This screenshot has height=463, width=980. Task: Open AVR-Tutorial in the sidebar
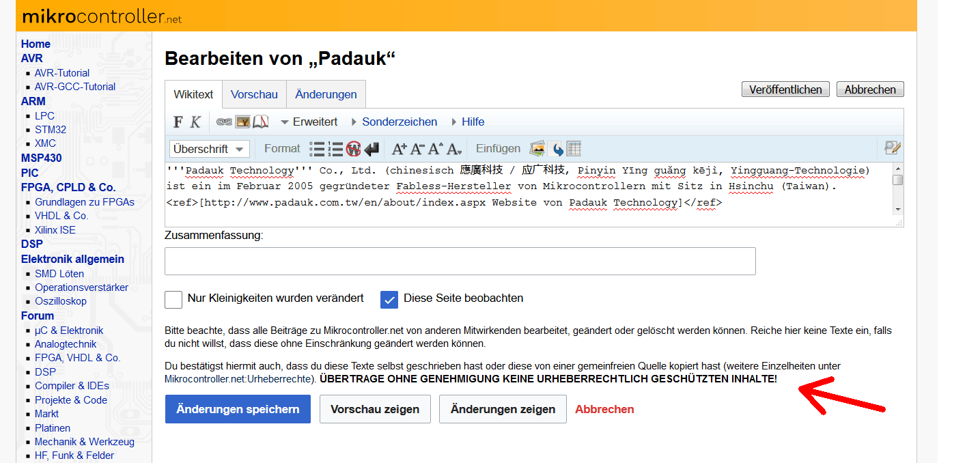[62, 72]
